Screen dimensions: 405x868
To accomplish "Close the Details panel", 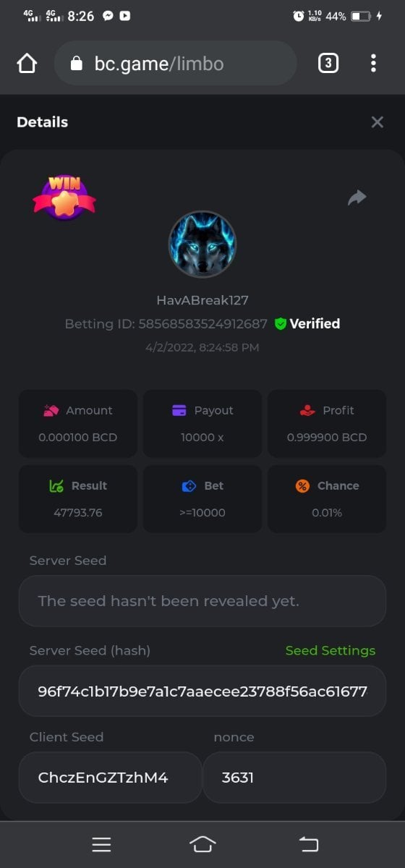I will pyautogui.click(x=377, y=122).
